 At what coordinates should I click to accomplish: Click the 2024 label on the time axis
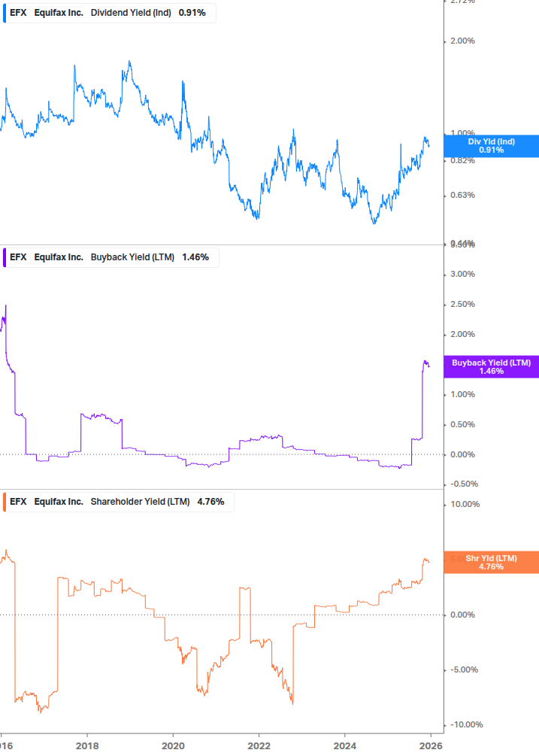coord(345,746)
